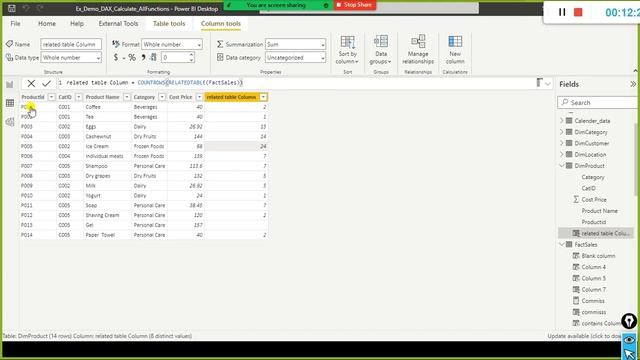Click the eye icon in recorder overlay

(x=629, y=340)
